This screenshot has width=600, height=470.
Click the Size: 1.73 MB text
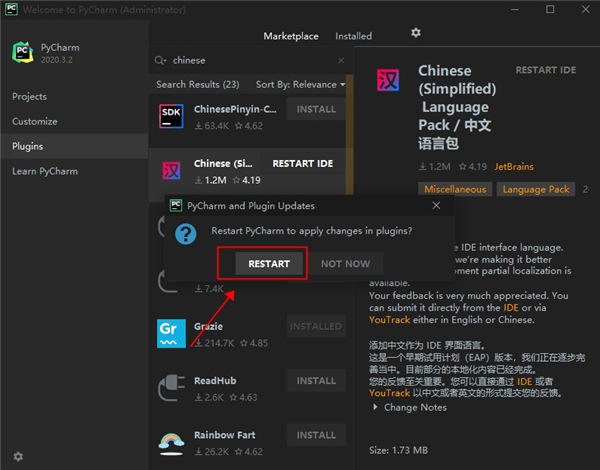[398, 450]
